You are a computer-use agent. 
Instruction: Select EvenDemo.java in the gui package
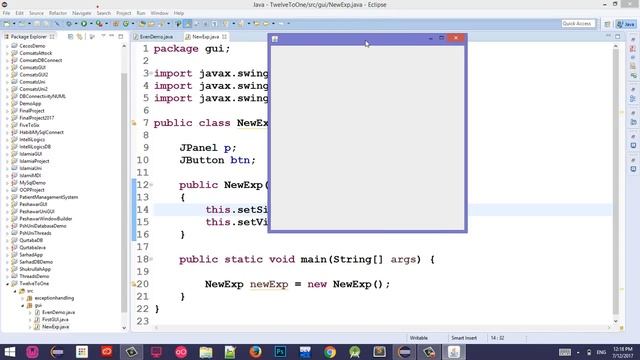point(58,312)
